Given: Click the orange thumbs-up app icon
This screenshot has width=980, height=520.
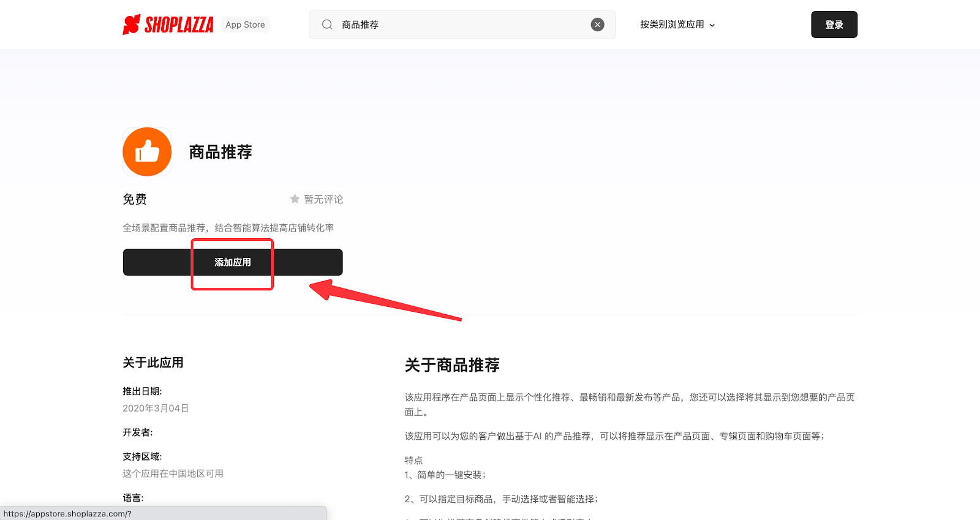Looking at the screenshot, I should (147, 152).
